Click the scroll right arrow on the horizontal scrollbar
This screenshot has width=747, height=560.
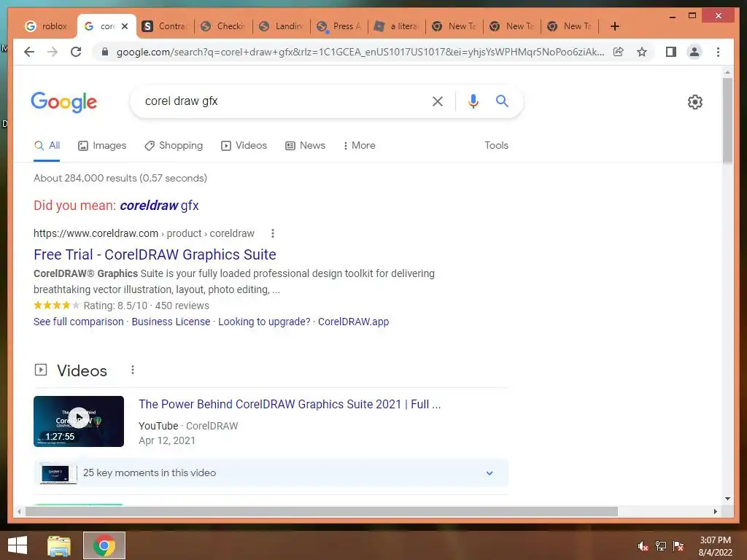click(715, 511)
